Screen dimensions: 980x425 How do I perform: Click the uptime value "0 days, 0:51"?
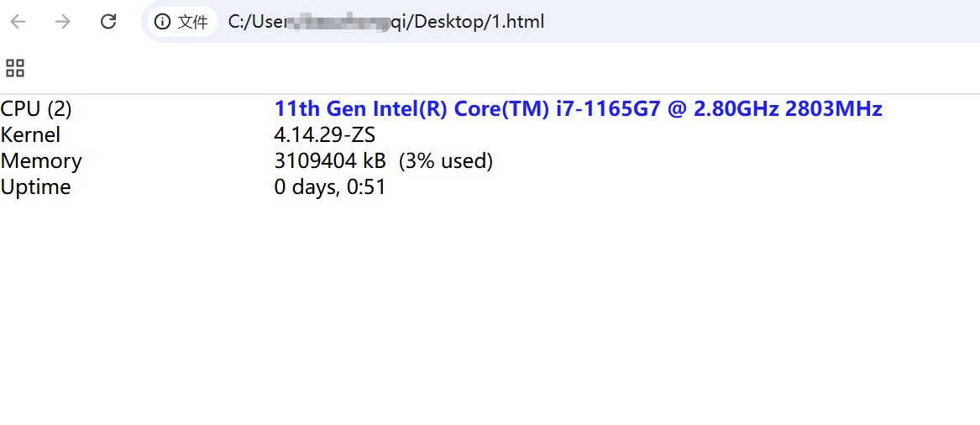tap(330, 187)
